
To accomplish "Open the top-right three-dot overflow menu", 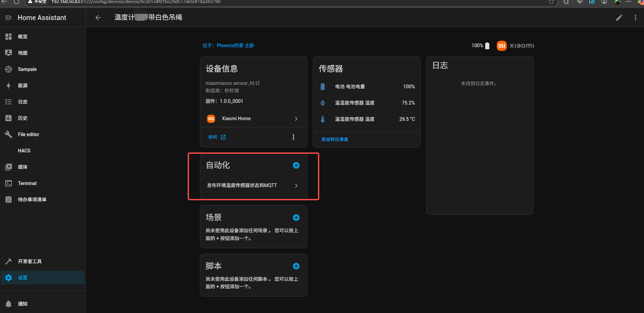I will (635, 18).
